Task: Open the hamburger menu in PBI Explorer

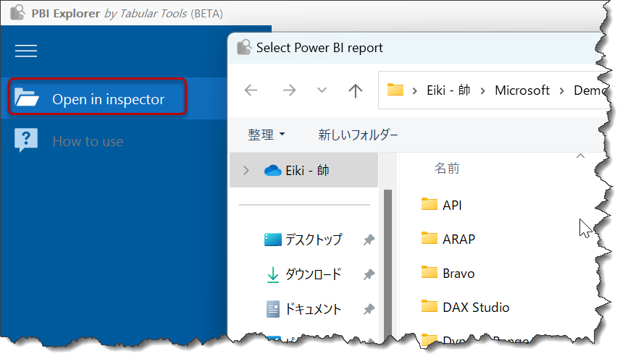Action: tap(26, 51)
